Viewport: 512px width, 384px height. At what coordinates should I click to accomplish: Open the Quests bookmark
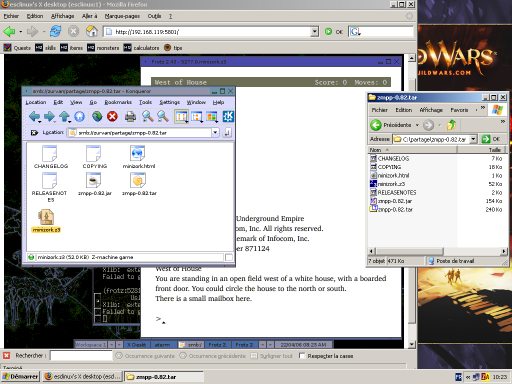(17, 48)
